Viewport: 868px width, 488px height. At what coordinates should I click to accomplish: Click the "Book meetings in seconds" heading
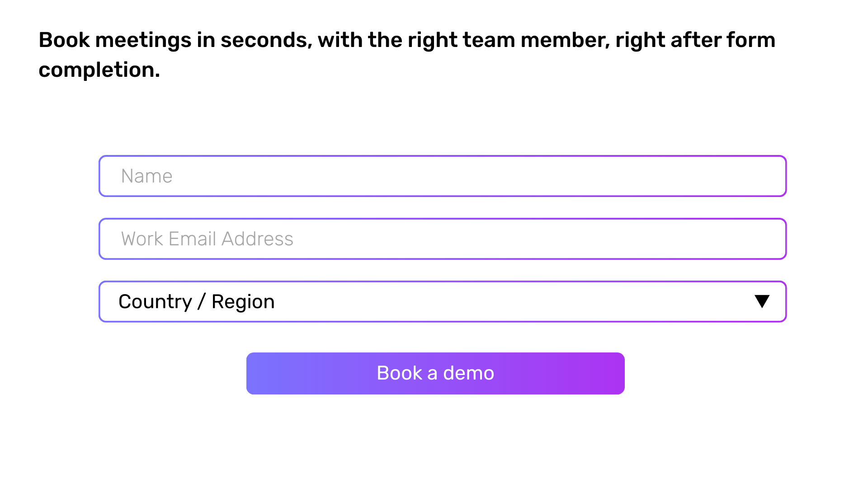[x=407, y=40]
